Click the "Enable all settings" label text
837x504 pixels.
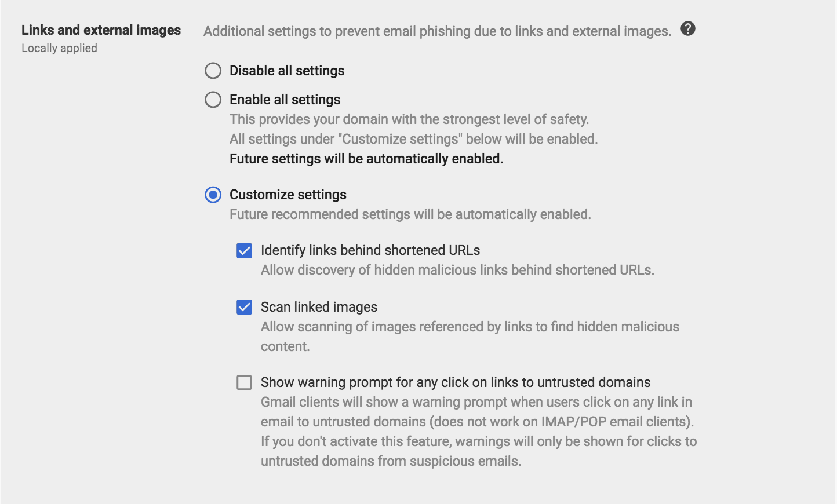(x=285, y=100)
